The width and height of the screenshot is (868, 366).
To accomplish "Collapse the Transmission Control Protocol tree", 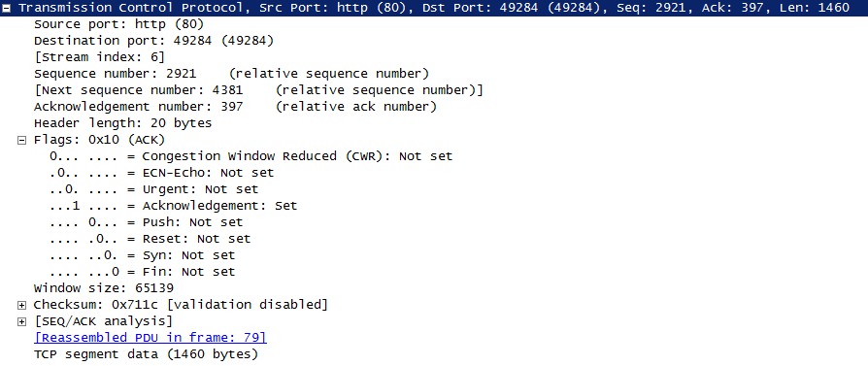I will coord(7,8).
